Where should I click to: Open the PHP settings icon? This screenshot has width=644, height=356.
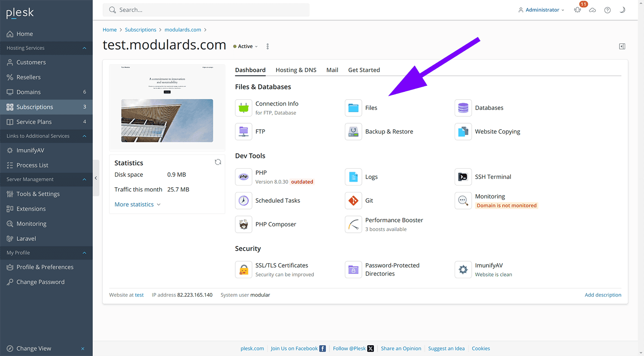(x=243, y=177)
